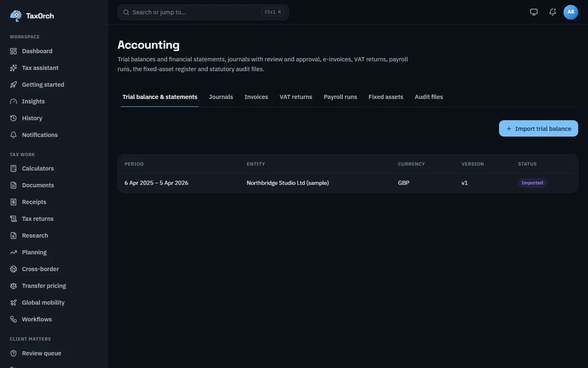Image resolution: width=588 pixels, height=368 pixels.
Task: Click the Tax assistant sparkle icon
Action: coord(13,68)
